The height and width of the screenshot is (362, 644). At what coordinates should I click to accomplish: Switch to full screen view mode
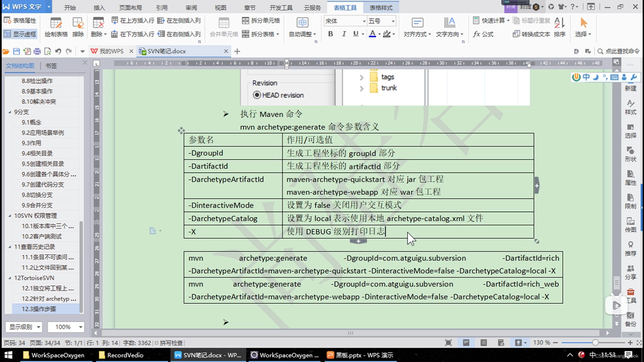click(448, 343)
